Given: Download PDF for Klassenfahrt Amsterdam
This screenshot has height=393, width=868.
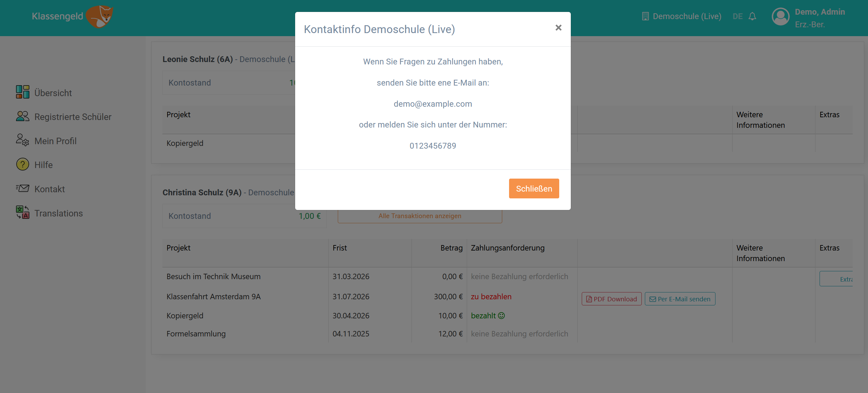Looking at the screenshot, I should click(x=611, y=299).
